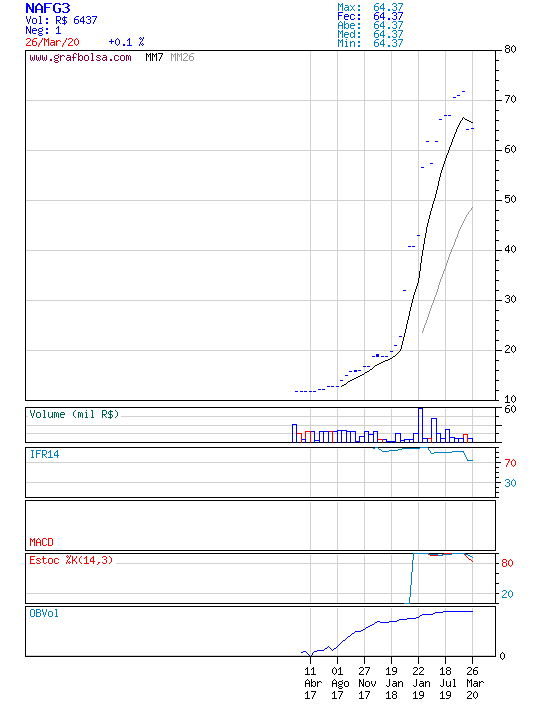This screenshot has height=720, width=545.
Task: Click the 70 price axis label
Action: coord(510,99)
